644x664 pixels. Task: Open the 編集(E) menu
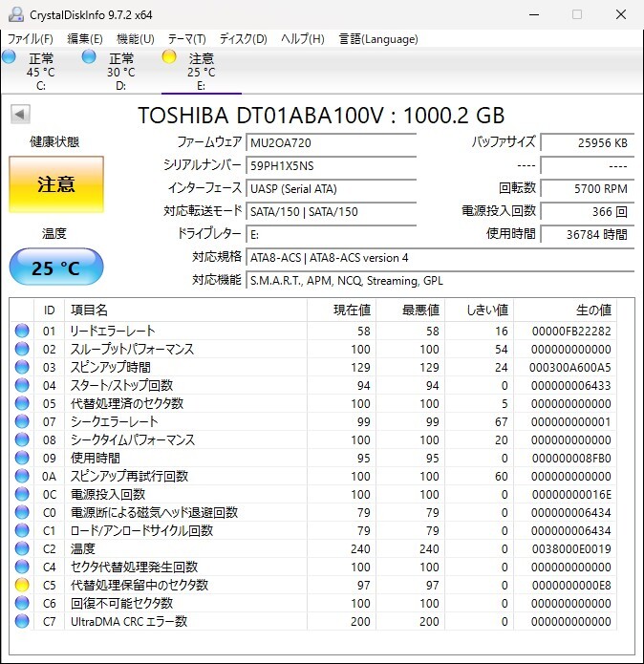(x=85, y=39)
